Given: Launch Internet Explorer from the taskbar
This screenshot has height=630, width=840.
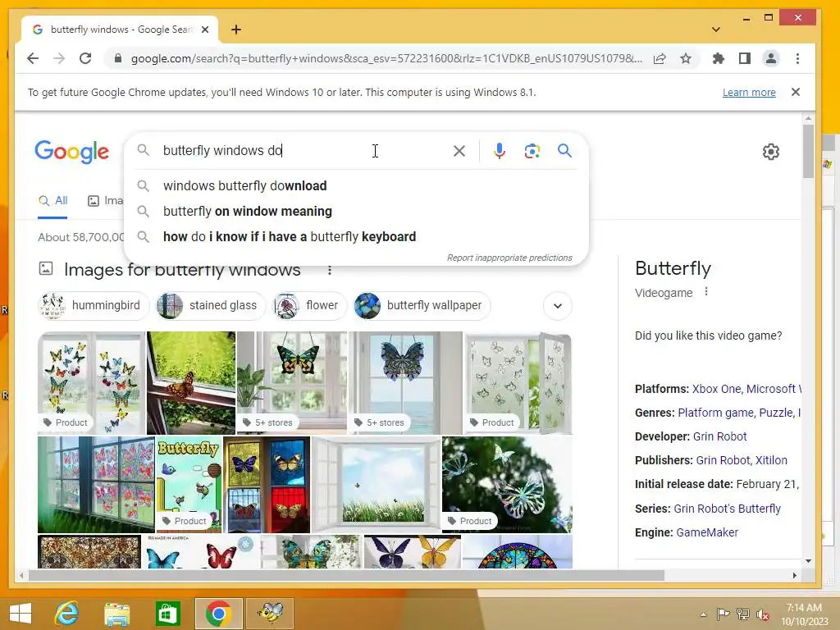Looking at the screenshot, I should [x=67, y=614].
